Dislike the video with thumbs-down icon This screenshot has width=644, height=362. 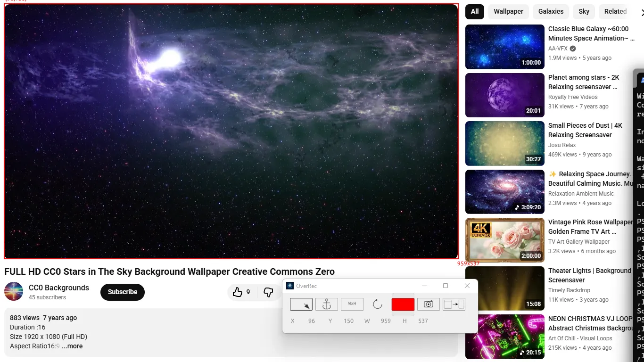tap(268, 292)
